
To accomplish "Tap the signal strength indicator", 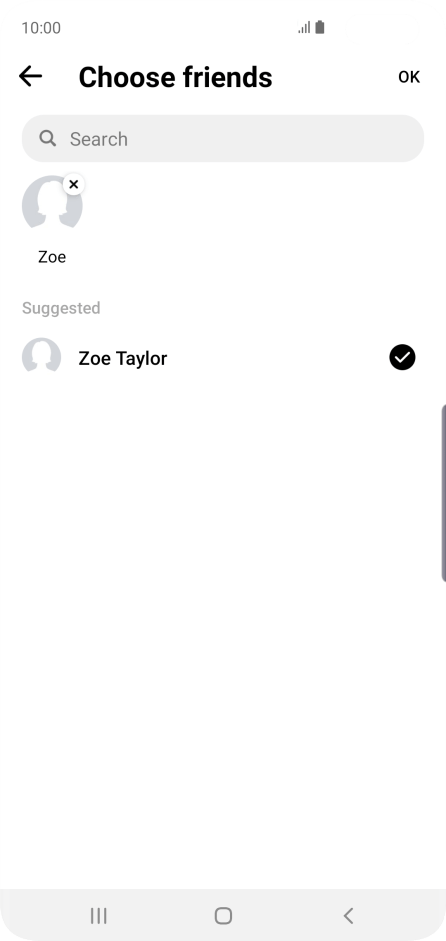I will pyautogui.click(x=304, y=28).
